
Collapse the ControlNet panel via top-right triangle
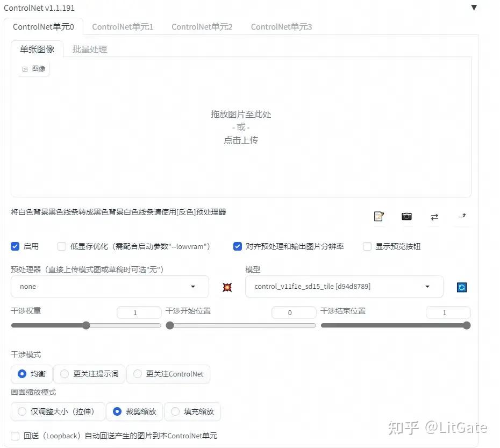(x=474, y=8)
